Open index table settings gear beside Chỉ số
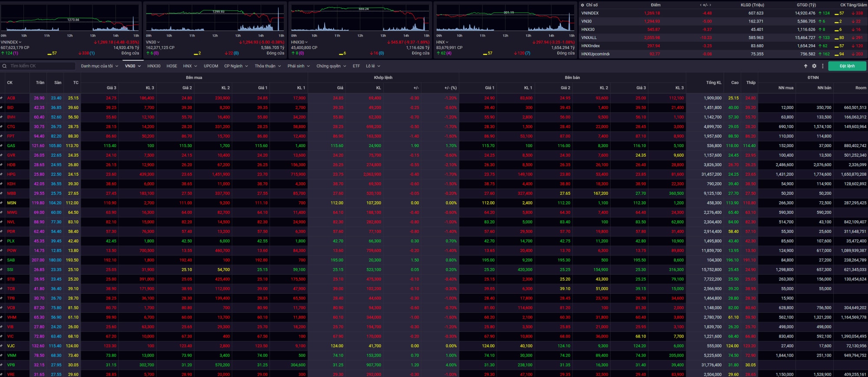868x377 pixels. (582, 5)
